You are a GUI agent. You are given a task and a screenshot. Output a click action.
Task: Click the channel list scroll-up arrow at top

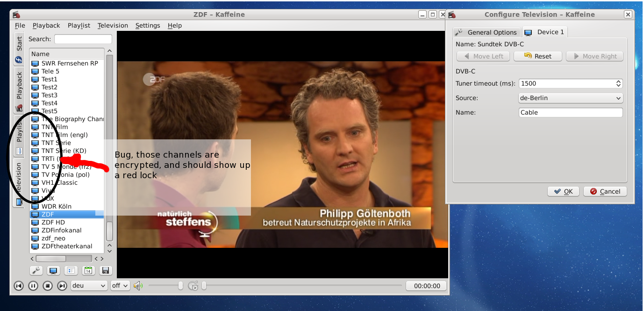click(109, 51)
